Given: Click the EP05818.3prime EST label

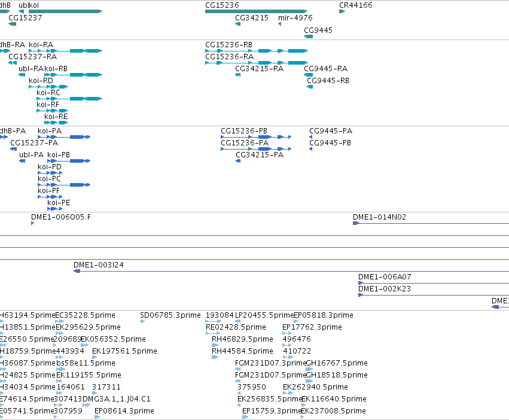Looking at the screenshot, I should coord(324,315).
